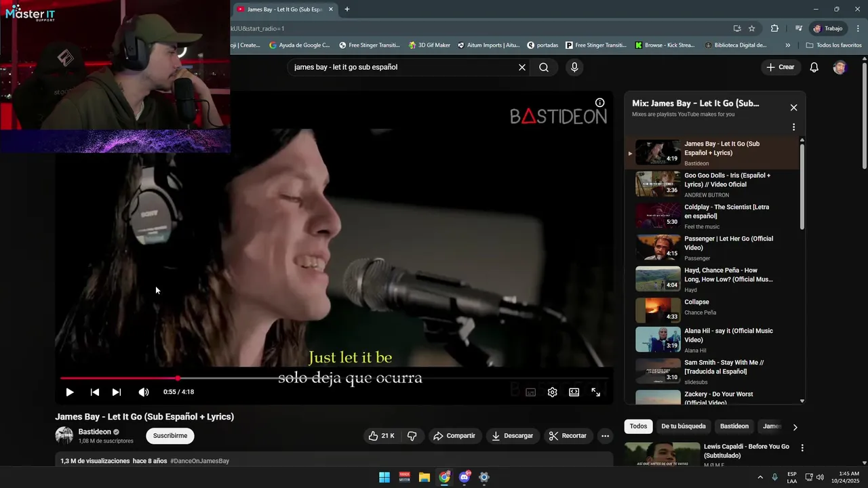This screenshot has height=488, width=868.
Task: Toggle video subtitles
Action: point(531,392)
